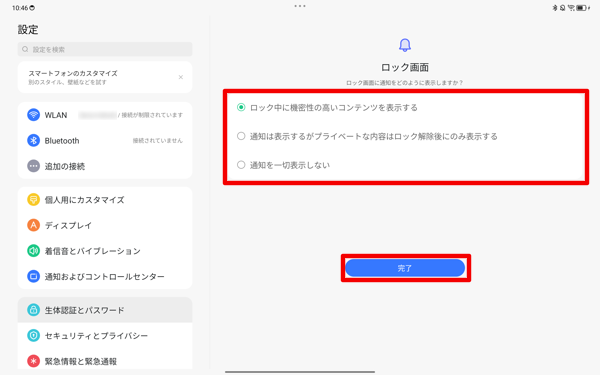Click the ディスプレイ orange icon
The image size is (600, 375).
(33, 225)
